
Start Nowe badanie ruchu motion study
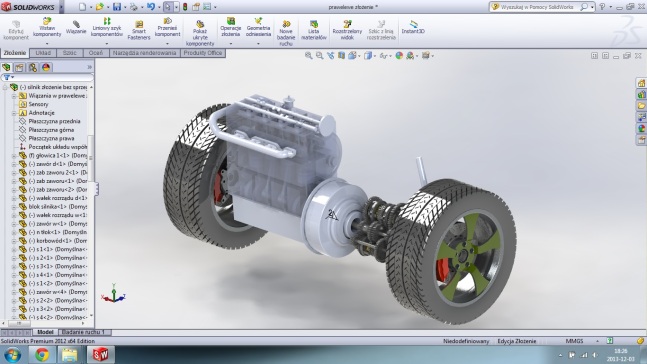coord(286,33)
